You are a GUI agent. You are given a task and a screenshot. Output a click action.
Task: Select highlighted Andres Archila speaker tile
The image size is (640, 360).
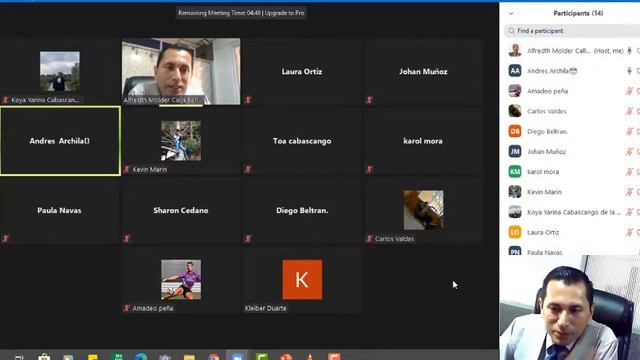click(x=60, y=141)
